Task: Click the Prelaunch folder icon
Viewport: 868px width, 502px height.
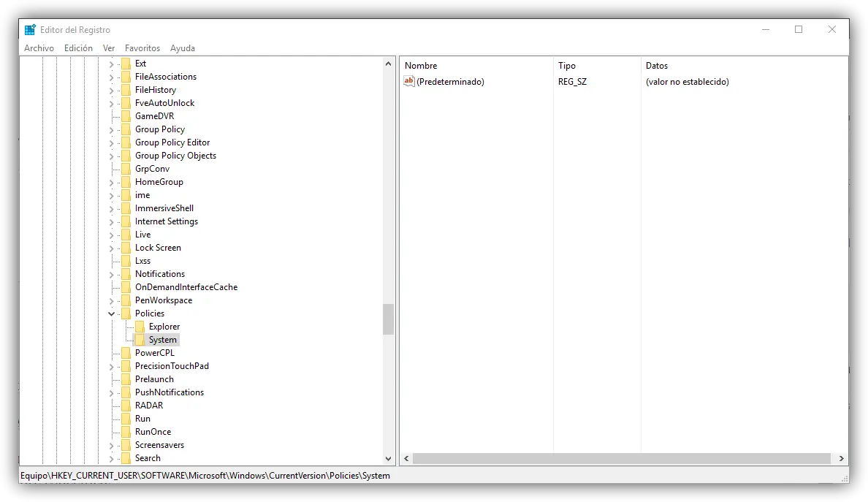Action: pyautogui.click(x=126, y=380)
